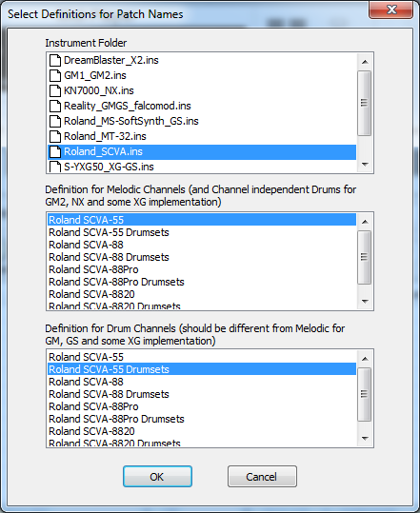Click the file icon beside Roland_MS-SoftSynth_GS.ins
The width and height of the screenshot is (420, 513).
(x=55, y=121)
